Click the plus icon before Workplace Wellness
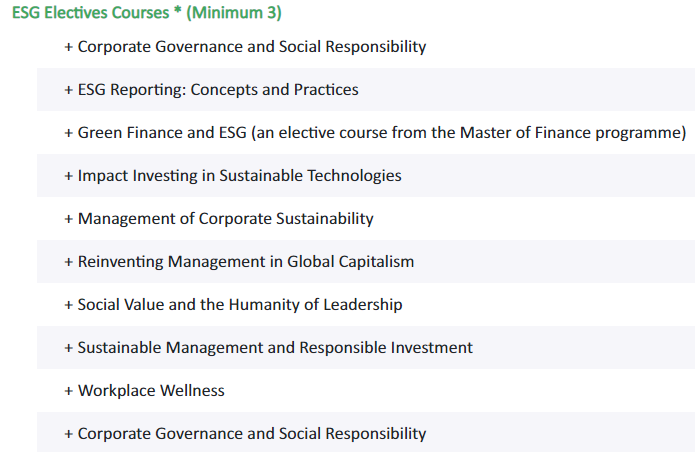The height and width of the screenshot is (452, 695). pos(68,391)
